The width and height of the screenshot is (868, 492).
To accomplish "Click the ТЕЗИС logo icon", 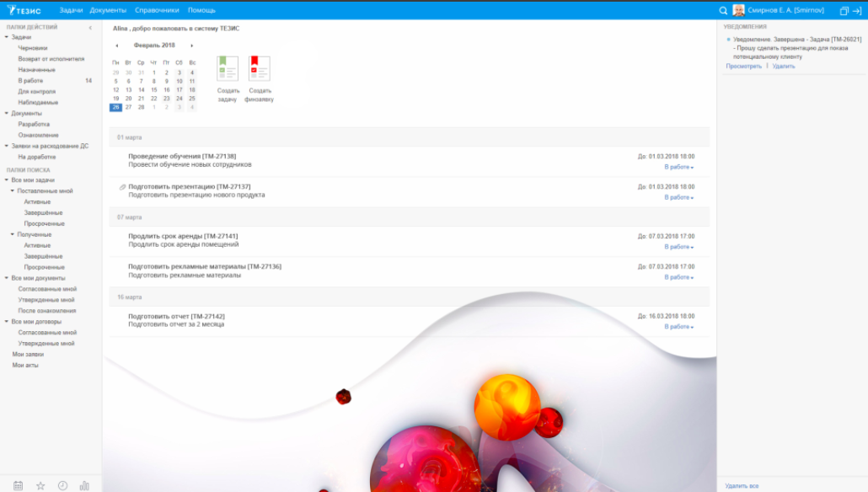I will coord(24,10).
